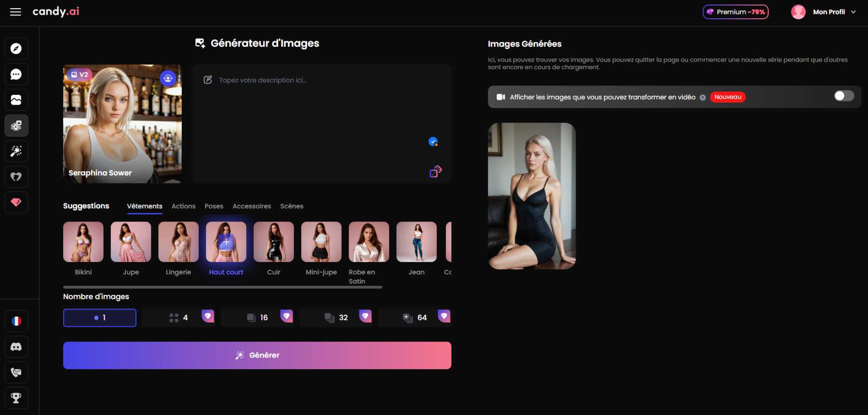
Task: Select 16 images option
Action: click(257, 318)
